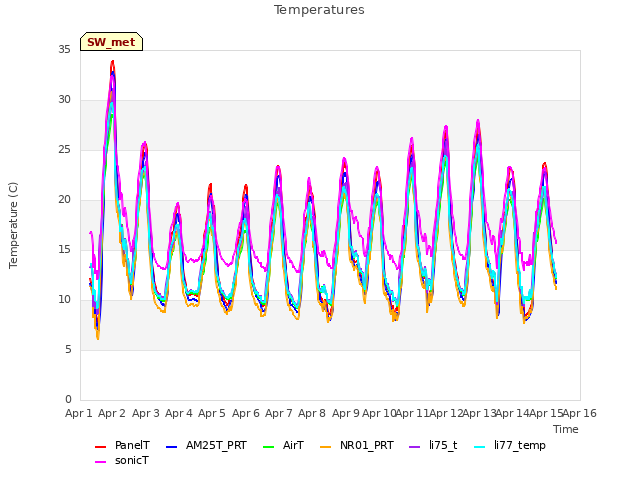Image resolution: width=640 pixels, height=480 pixels.
Task: Click the Apr 2 red PanelT peak
Action: (x=112, y=62)
